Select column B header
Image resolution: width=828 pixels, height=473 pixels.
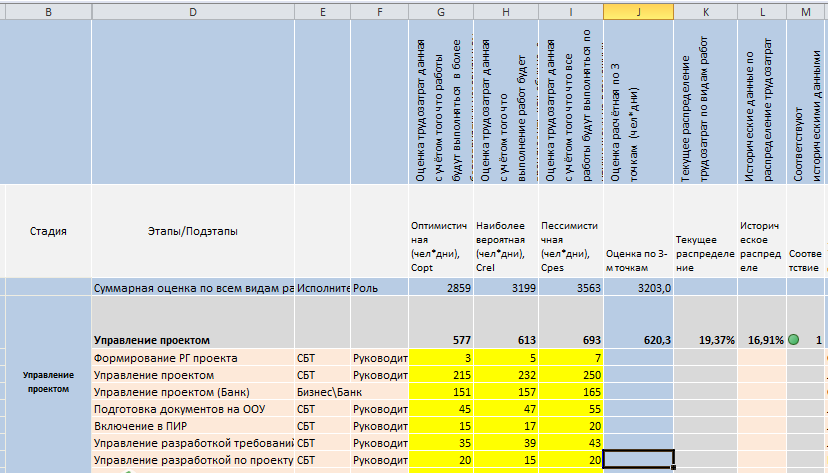pos(48,12)
